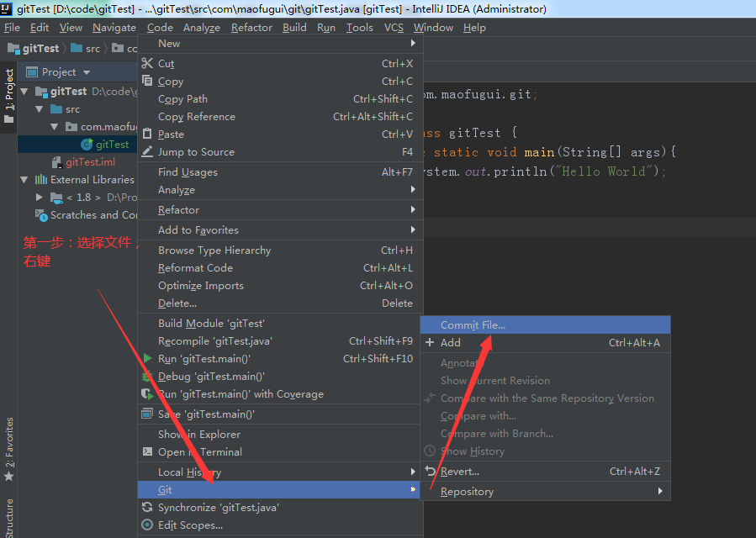Select Delete... in context menu

coord(280,303)
